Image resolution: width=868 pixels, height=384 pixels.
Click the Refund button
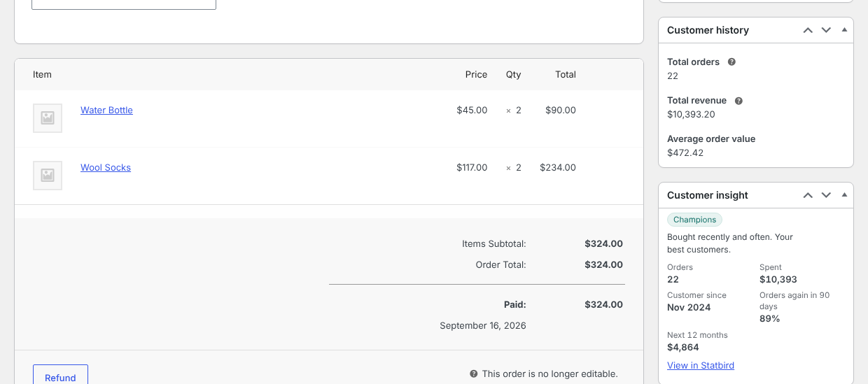60,375
